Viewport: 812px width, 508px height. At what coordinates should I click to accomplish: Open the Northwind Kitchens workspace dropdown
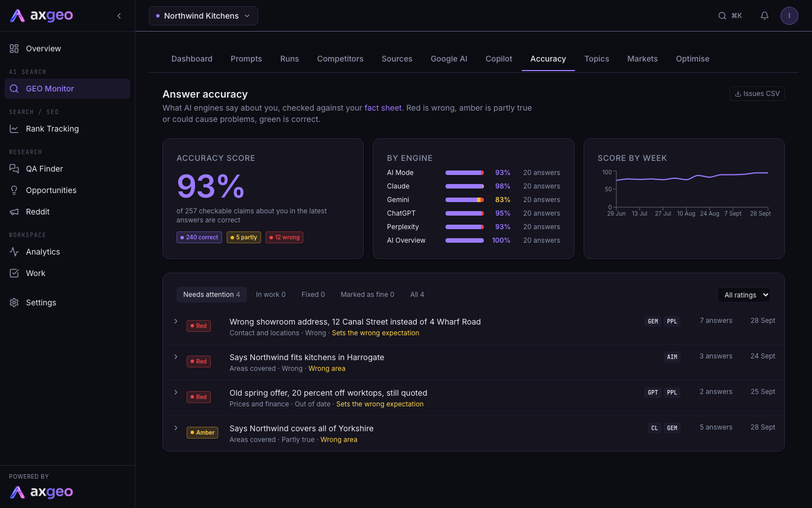pos(204,16)
